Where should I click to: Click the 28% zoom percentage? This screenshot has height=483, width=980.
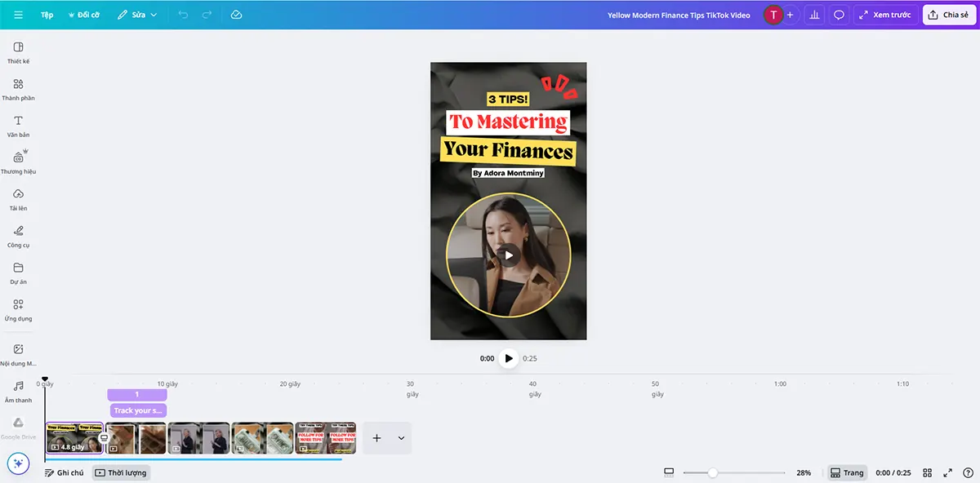pyautogui.click(x=804, y=473)
